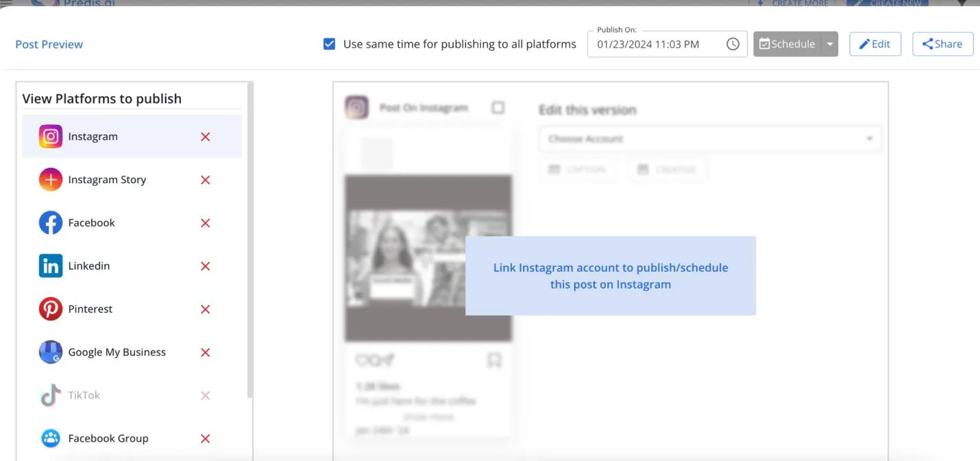
Task: Open the Choose Account dropdown
Action: click(710, 139)
